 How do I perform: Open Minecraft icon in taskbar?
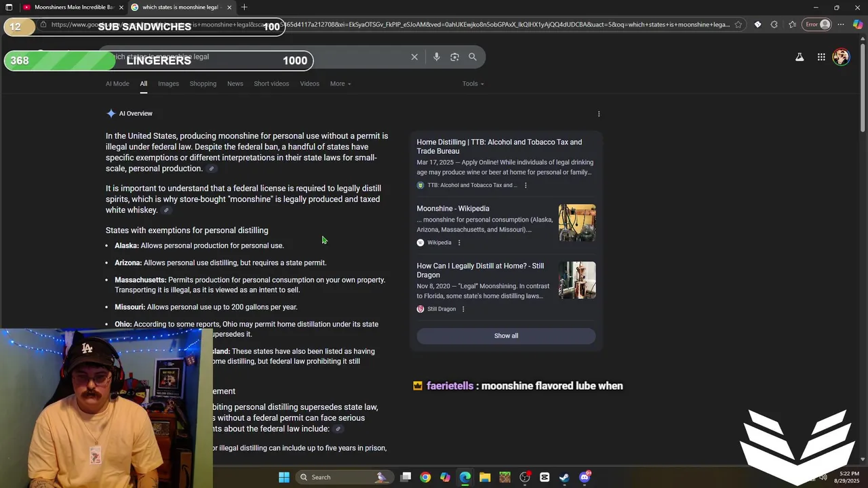(x=505, y=477)
